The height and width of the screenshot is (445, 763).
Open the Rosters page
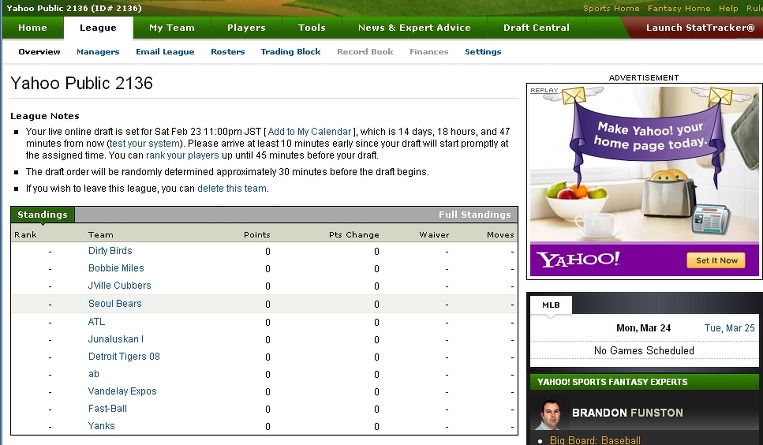coord(228,52)
